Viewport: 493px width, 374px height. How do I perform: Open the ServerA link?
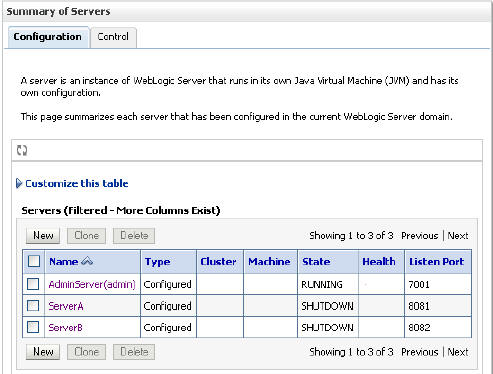click(x=66, y=306)
